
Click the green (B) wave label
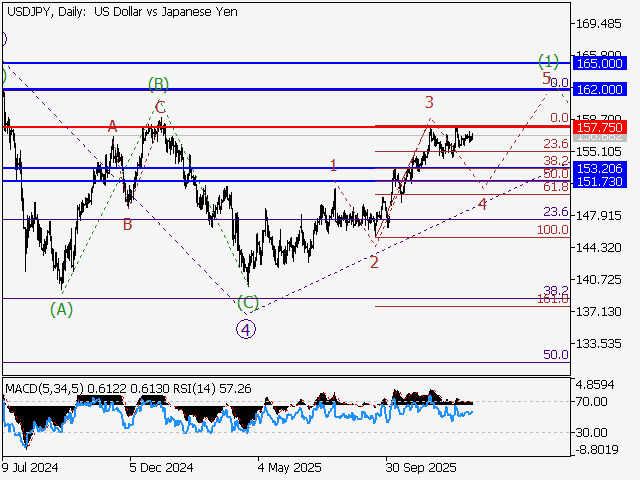pos(158,82)
